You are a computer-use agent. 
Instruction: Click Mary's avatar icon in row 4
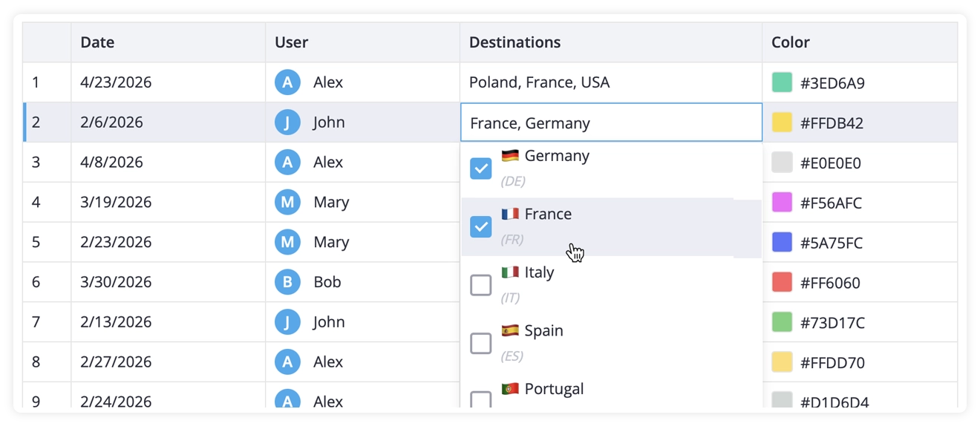pyautogui.click(x=287, y=201)
